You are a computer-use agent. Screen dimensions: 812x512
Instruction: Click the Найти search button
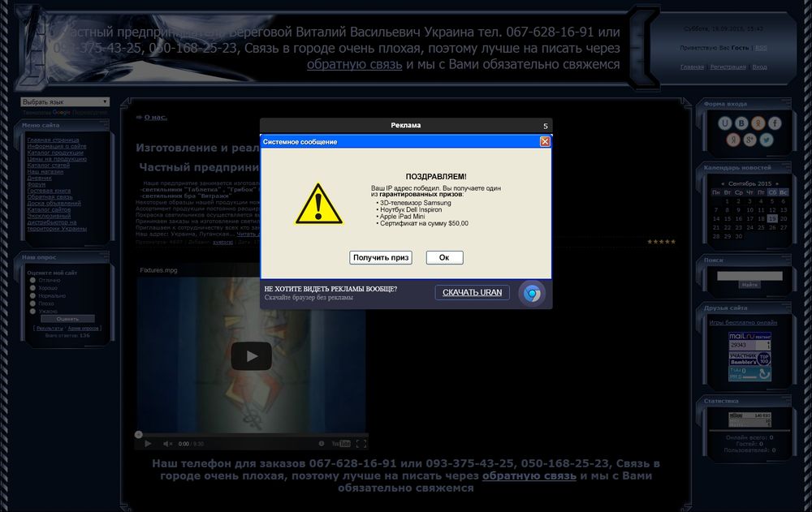coord(749,285)
